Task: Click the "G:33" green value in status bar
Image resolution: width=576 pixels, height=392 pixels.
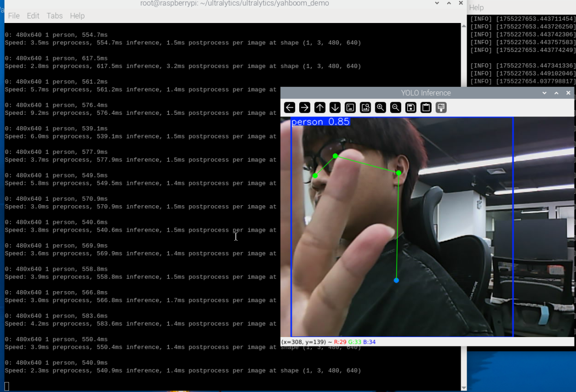Action: pos(355,342)
